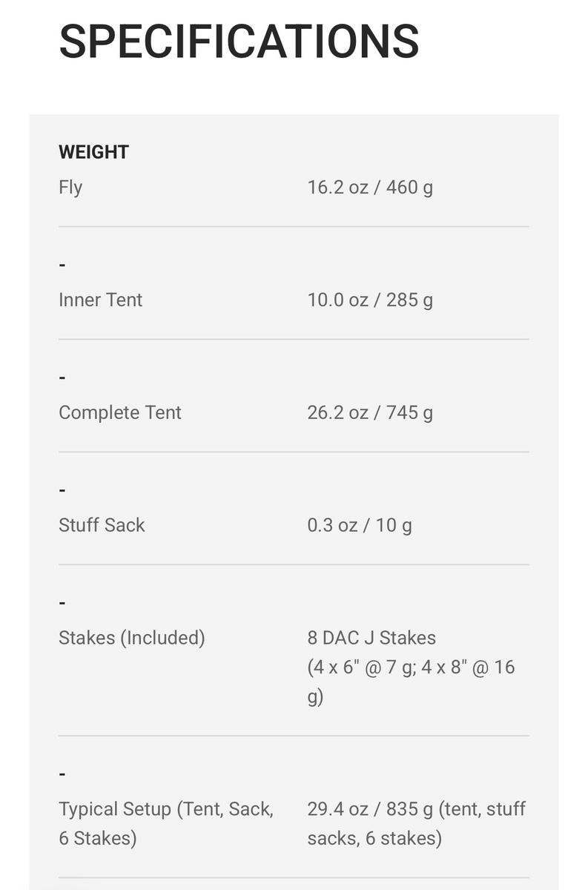
Task: Select Stuff Sack value 0.3 oz / 10 g
Action: [360, 525]
